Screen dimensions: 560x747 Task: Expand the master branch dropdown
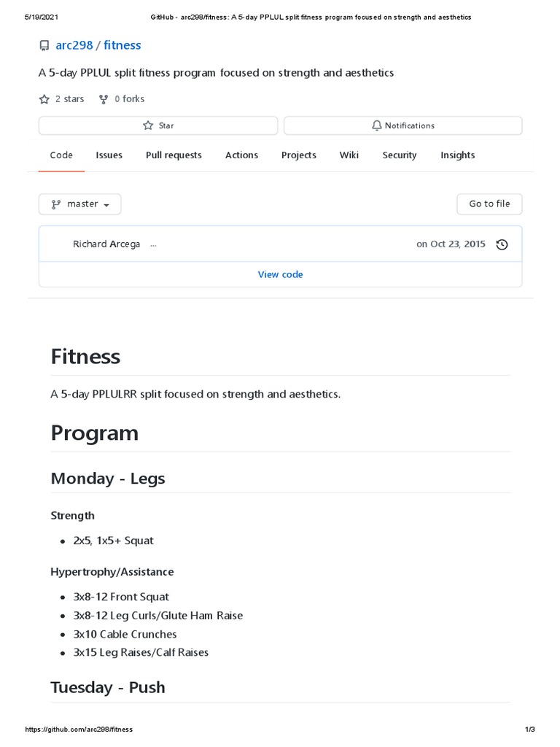80,204
